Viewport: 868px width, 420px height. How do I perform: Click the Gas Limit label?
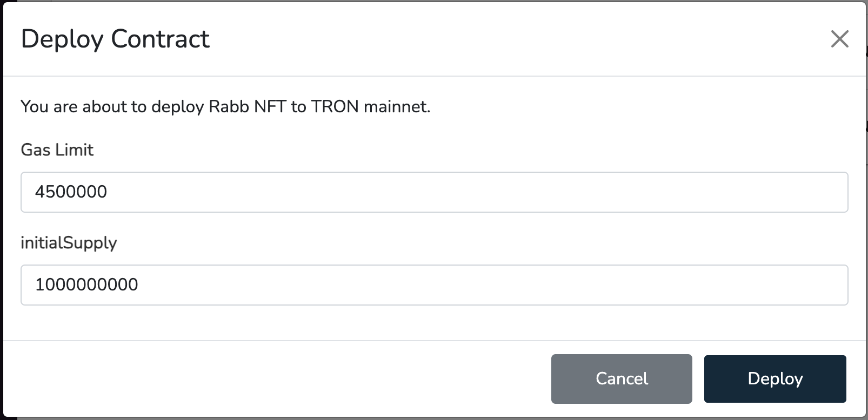[57, 150]
